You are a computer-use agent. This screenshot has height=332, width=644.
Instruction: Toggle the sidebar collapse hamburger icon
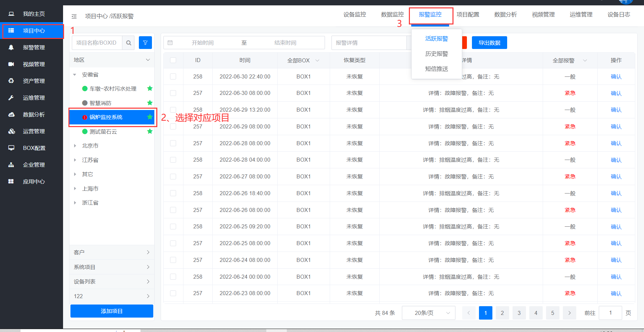pos(74,16)
